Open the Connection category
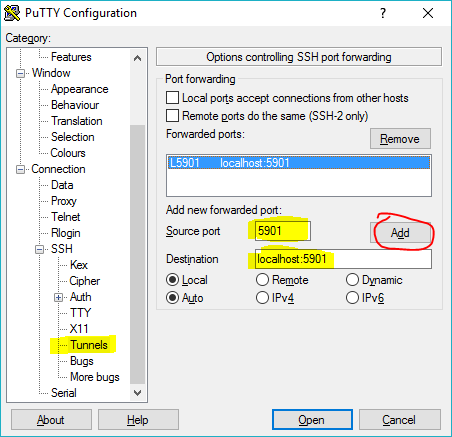Screen dimensions: 452x437 click(58, 169)
